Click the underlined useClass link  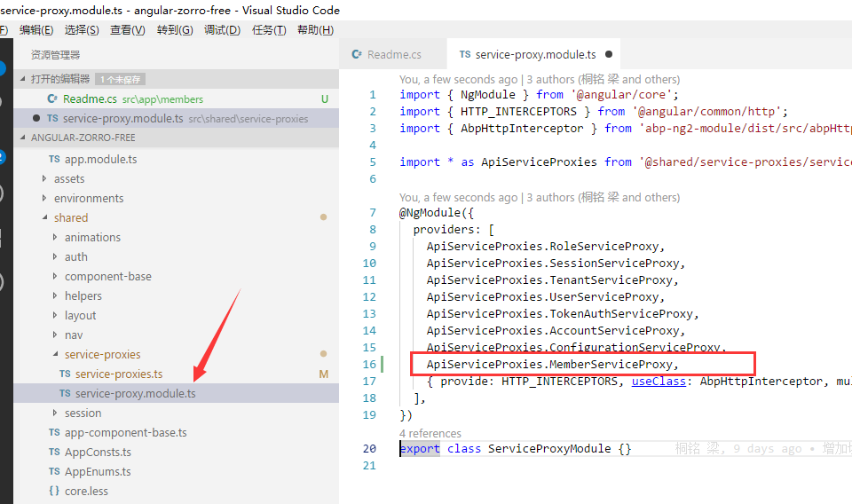click(659, 382)
